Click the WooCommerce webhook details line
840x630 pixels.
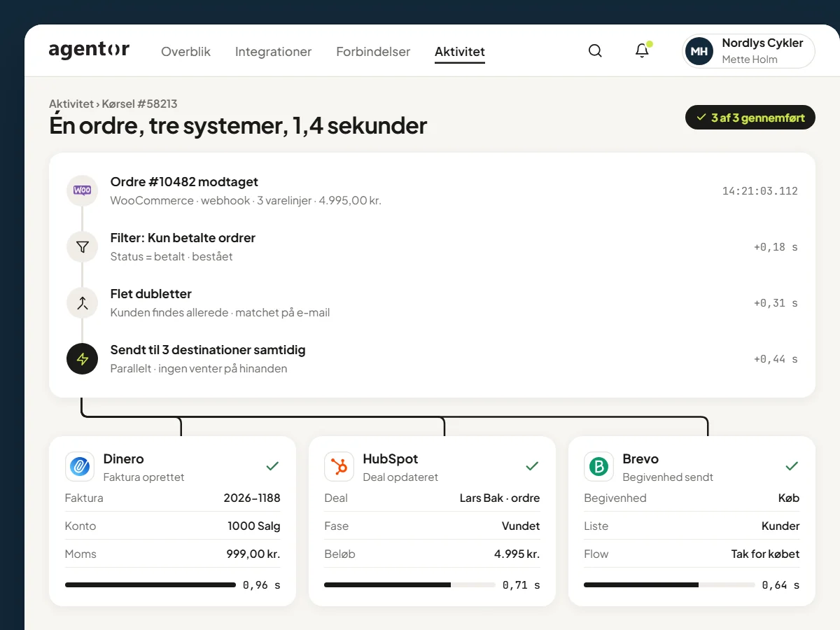click(246, 201)
